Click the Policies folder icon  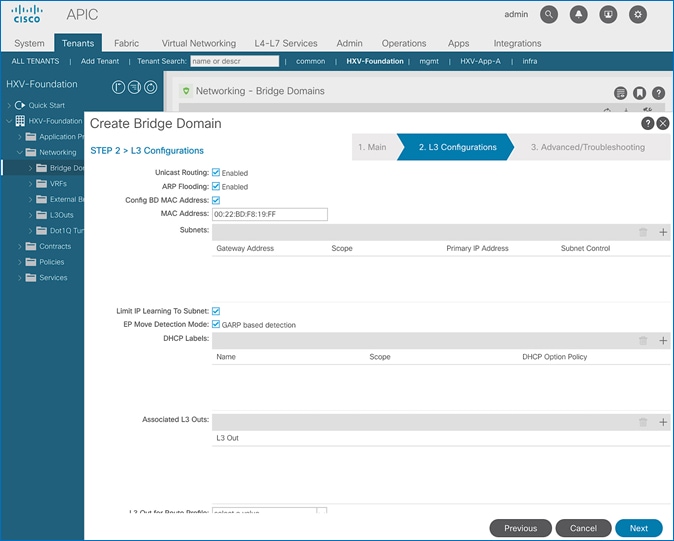31,262
